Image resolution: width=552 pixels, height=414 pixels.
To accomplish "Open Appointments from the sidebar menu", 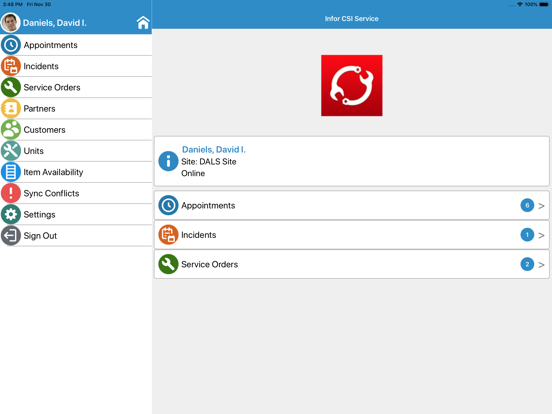I will [76, 45].
